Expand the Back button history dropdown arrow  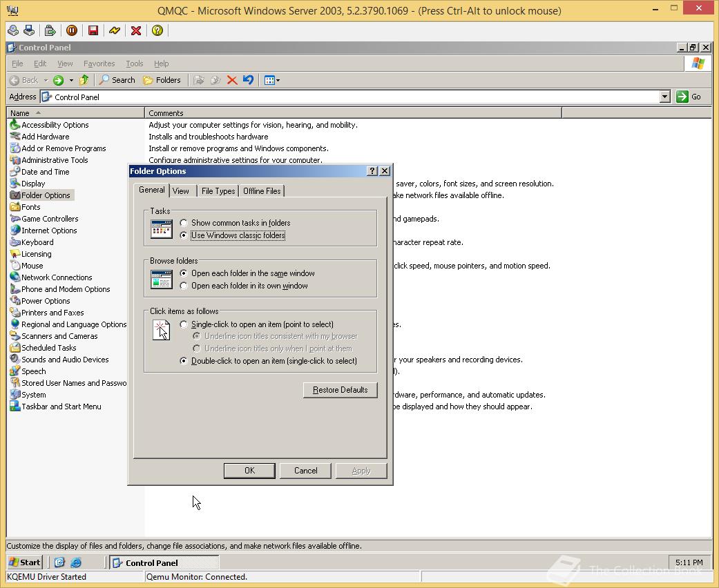coord(46,80)
